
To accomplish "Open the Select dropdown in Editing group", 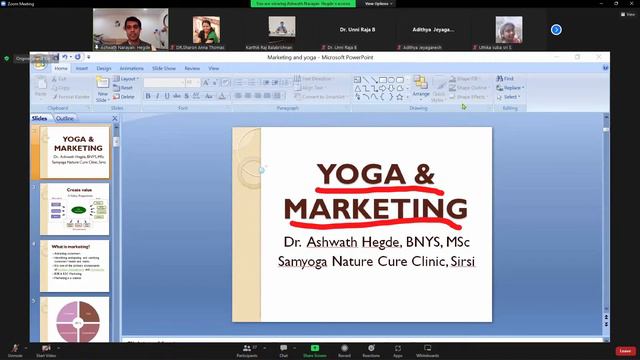I will [x=509, y=97].
